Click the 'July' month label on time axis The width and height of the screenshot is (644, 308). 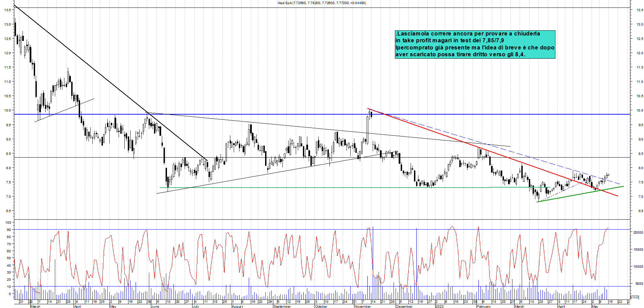196,306
